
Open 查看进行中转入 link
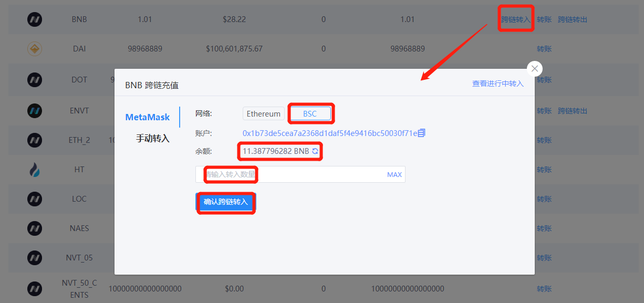[497, 83]
